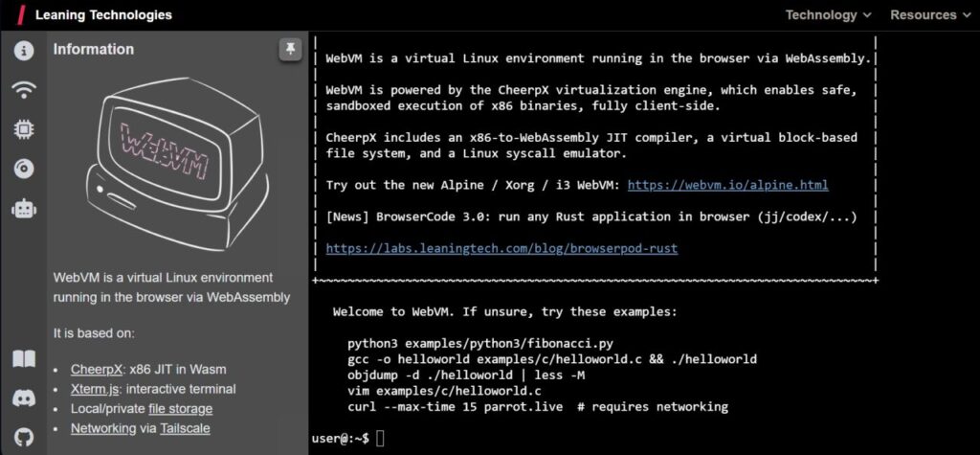Click the Leaning Technologies logo

[x=21, y=15]
